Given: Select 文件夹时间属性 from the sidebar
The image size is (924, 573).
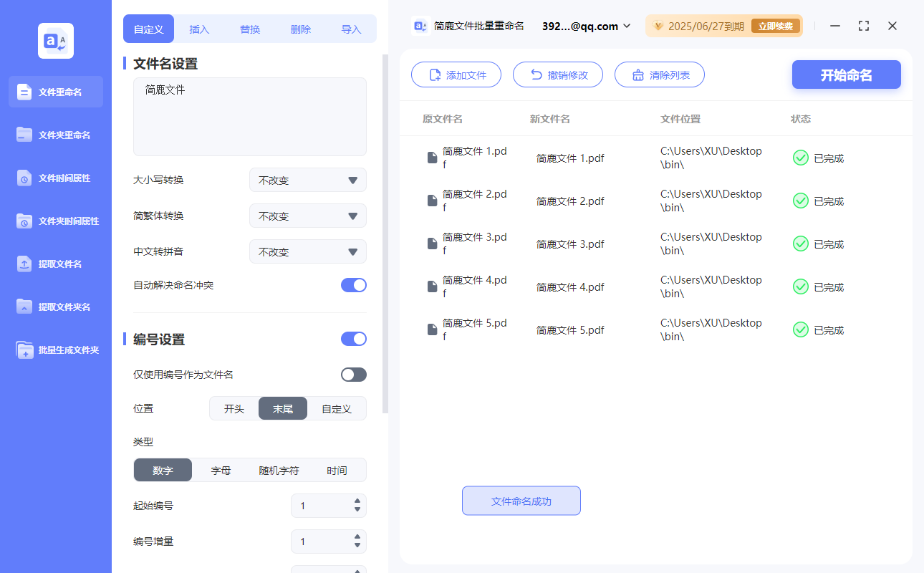Looking at the screenshot, I should click(x=55, y=221).
